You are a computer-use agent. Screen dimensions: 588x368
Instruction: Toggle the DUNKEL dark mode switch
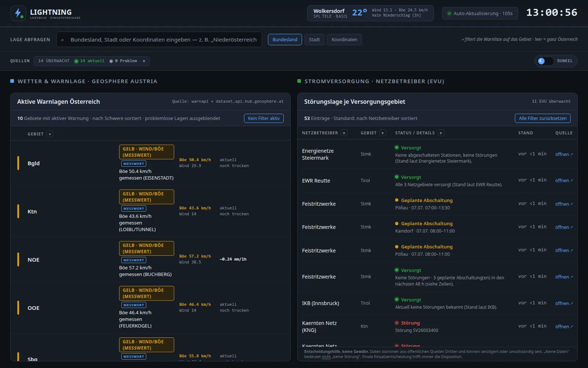pyautogui.click(x=545, y=61)
